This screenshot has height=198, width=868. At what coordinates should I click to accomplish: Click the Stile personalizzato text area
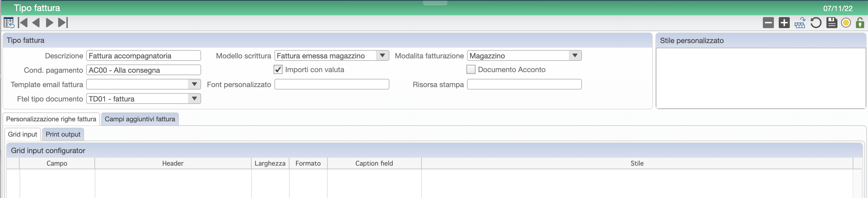coord(760,78)
